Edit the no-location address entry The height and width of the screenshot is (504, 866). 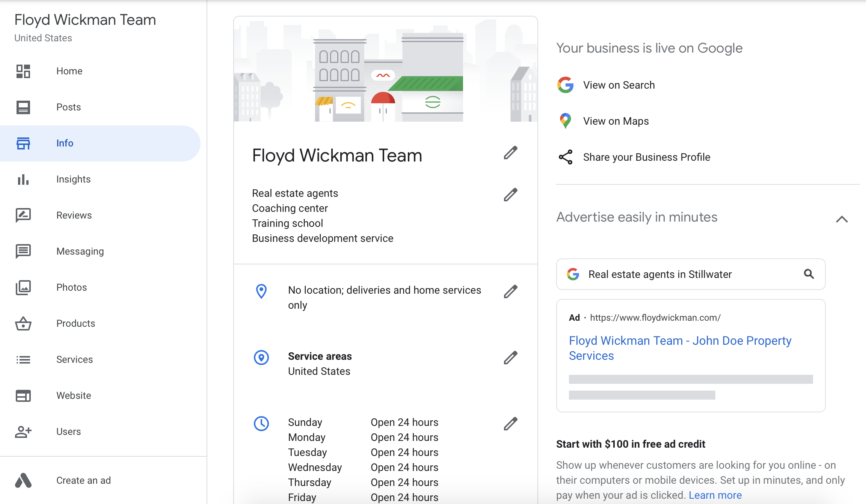pos(510,291)
